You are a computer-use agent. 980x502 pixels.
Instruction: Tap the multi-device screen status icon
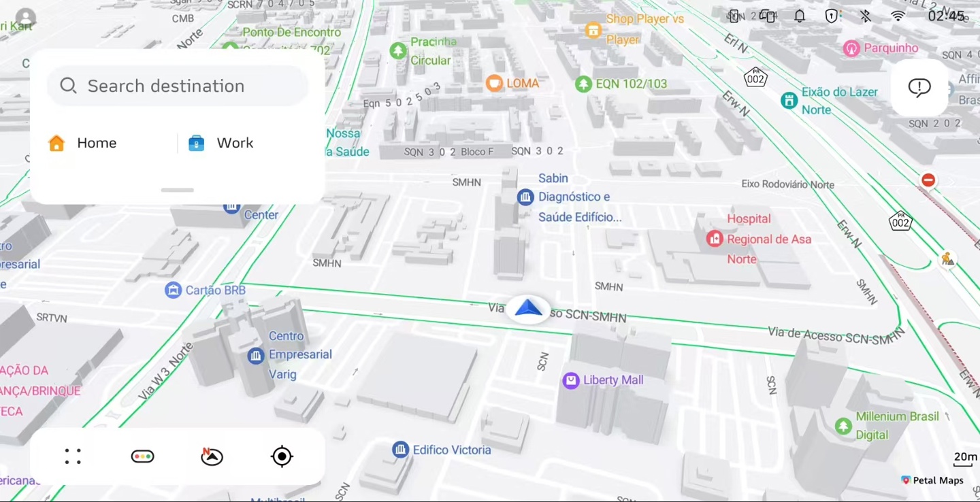point(767,16)
